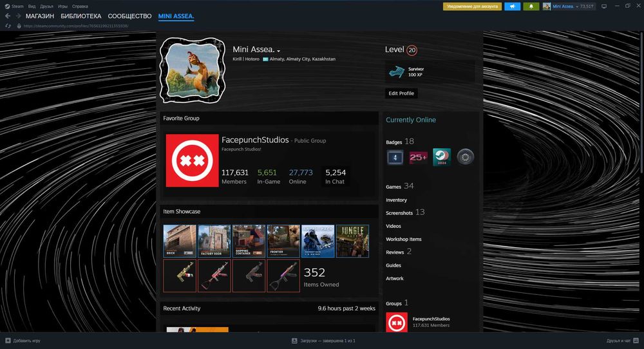Go back with the left arrow

pyautogui.click(x=7, y=16)
